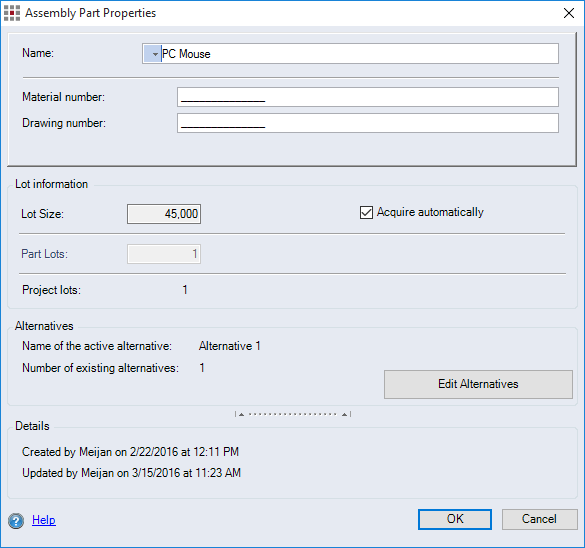Confirm the dialog with OK
This screenshot has height=548, width=585.
click(455, 519)
